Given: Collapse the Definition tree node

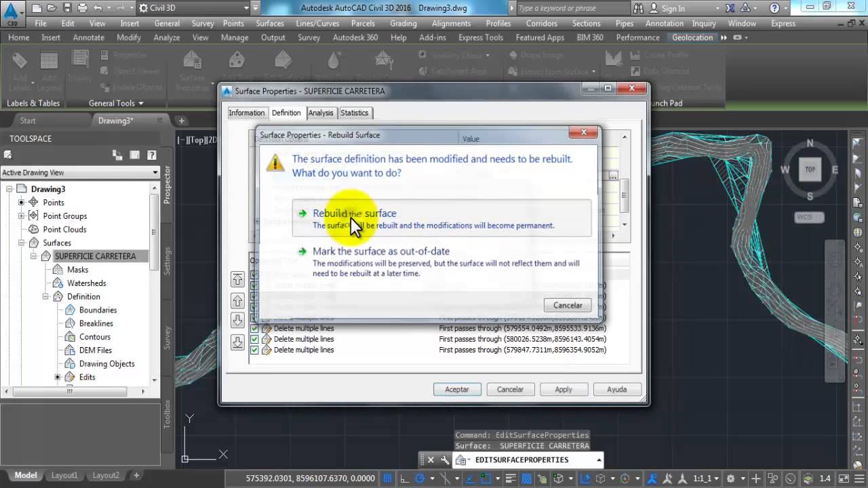Looking at the screenshot, I should pos(45,296).
